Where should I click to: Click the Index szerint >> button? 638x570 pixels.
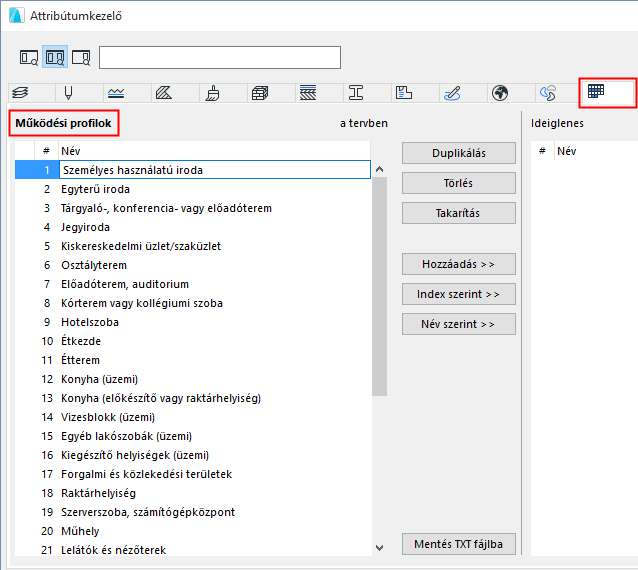pyautogui.click(x=459, y=294)
